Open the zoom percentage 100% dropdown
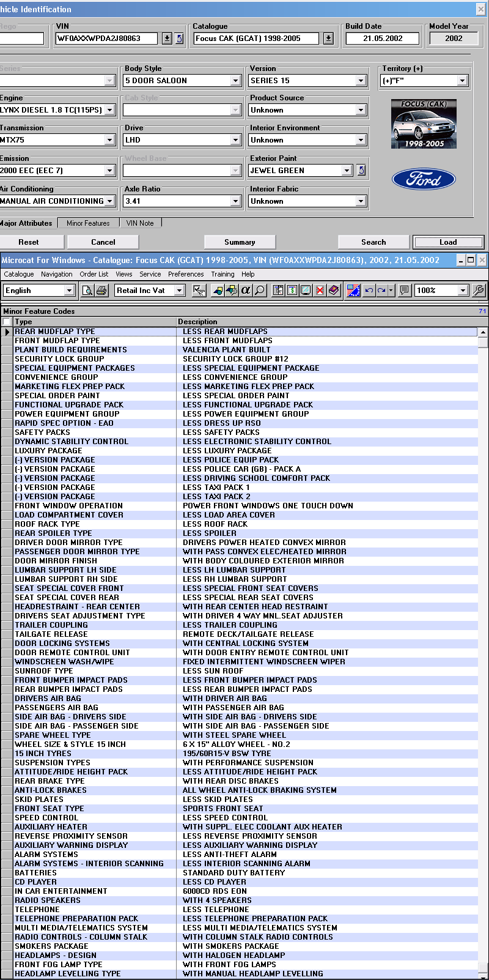489x980 pixels. 463,291
